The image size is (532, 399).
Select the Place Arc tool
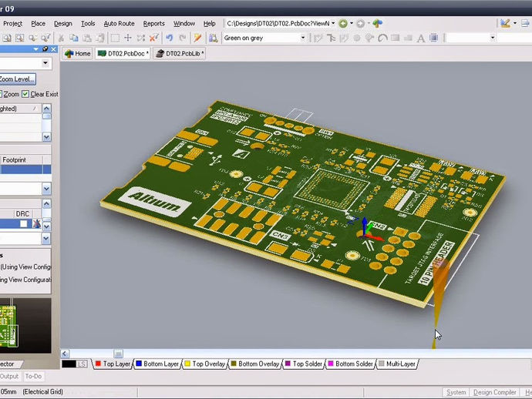(x=382, y=38)
